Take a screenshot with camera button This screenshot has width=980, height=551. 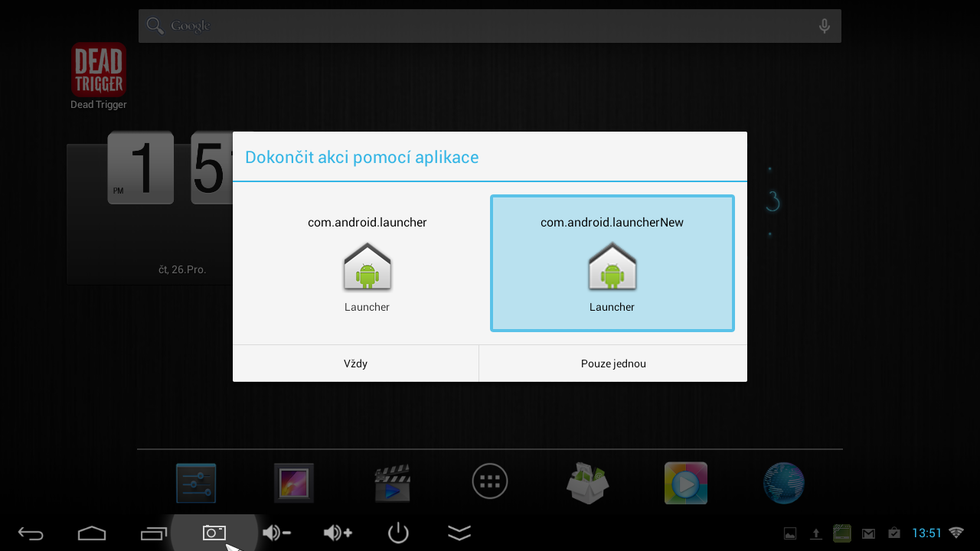[214, 533]
